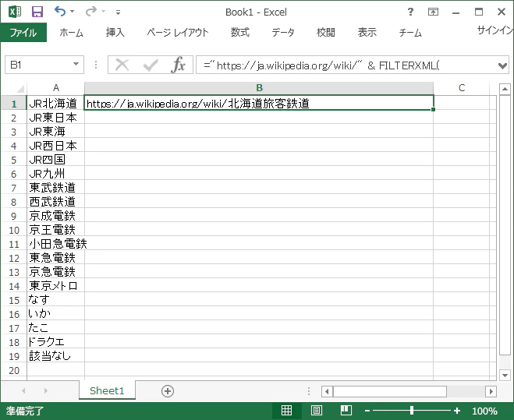Viewport: 514px width, 420px height.
Task: Select cell containing 京成電鉄
Action: point(55,216)
